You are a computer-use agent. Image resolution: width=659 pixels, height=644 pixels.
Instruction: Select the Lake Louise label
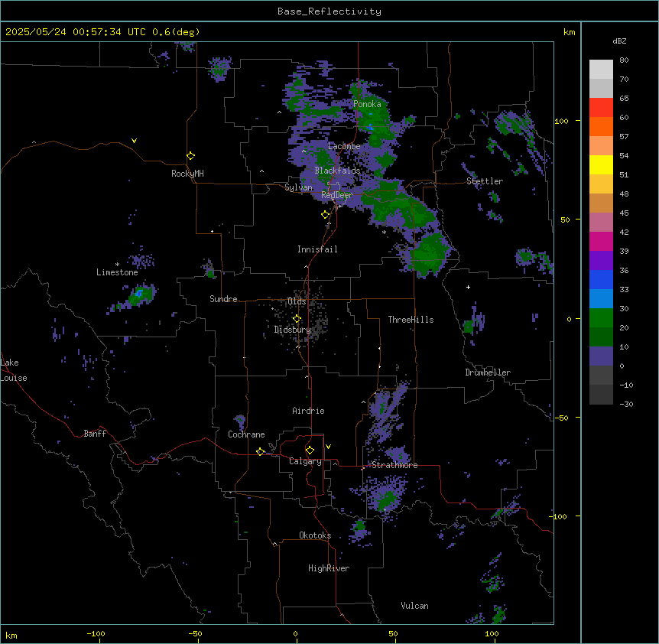click(x=14, y=370)
